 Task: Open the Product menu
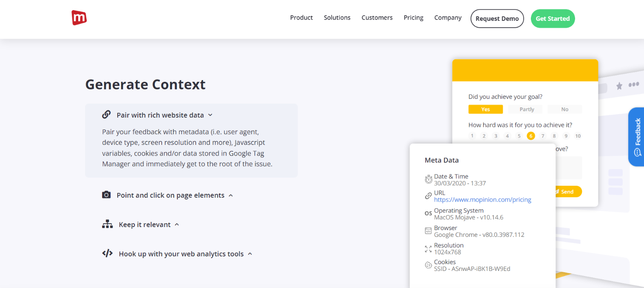301,18
